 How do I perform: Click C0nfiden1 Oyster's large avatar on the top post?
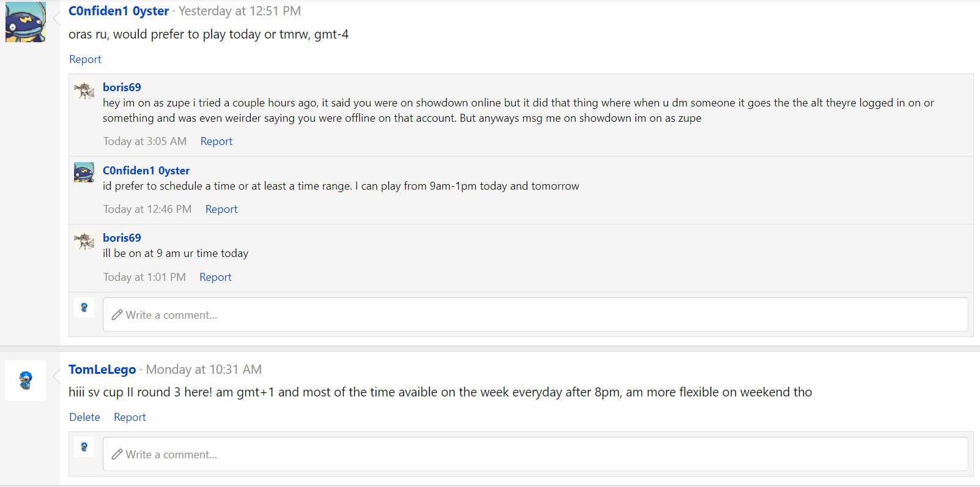click(26, 22)
